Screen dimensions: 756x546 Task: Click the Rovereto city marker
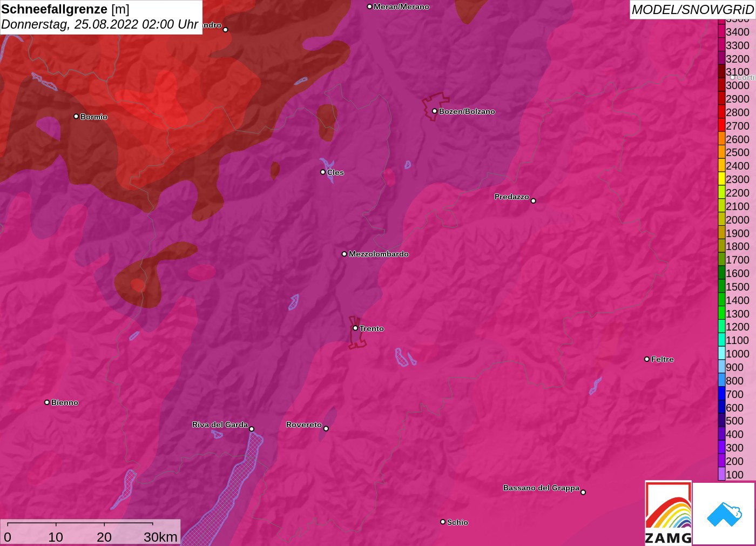(x=326, y=429)
